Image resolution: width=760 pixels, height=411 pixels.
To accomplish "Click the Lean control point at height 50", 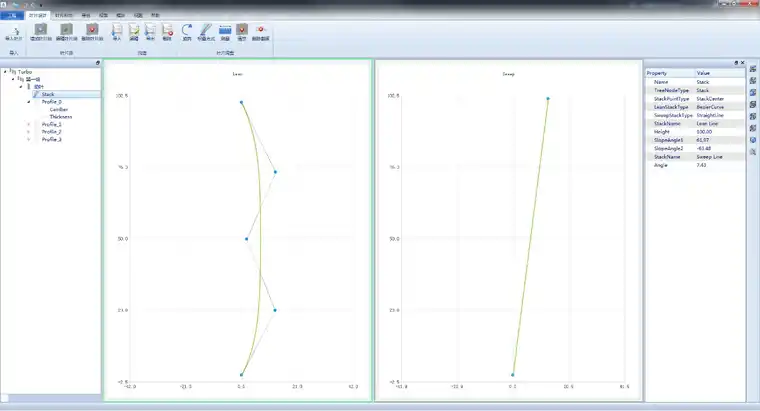I will [247, 239].
